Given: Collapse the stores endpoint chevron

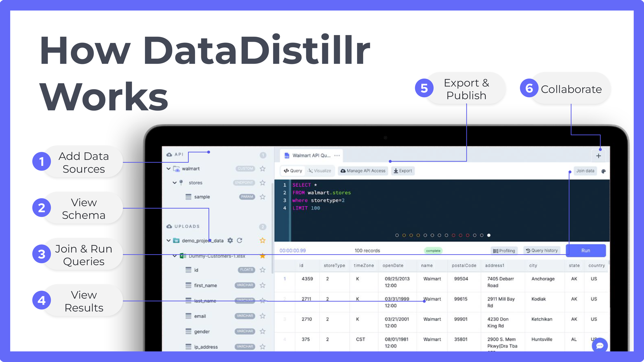Looking at the screenshot, I should (x=175, y=183).
